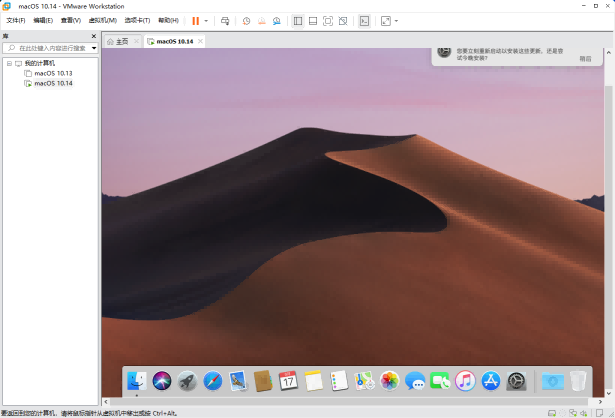The image size is (615, 418).
Task: Toggle the thumbnail bar view icon
Action: [x=313, y=21]
